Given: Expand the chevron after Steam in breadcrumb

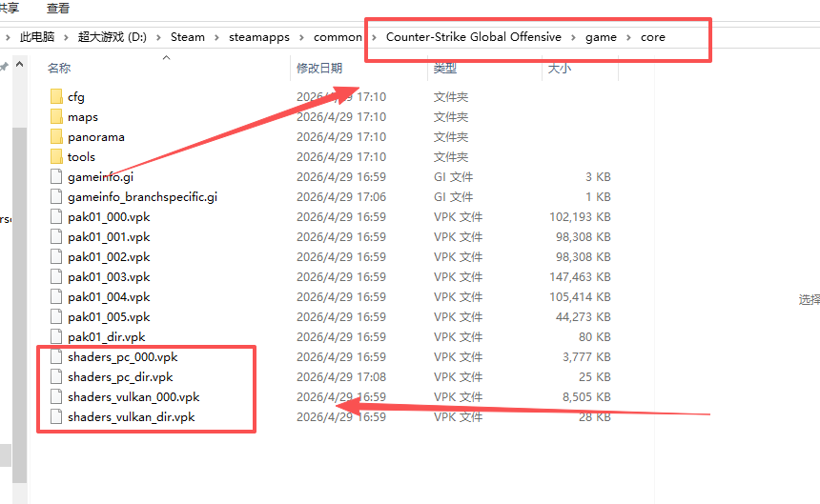Looking at the screenshot, I should click(x=217, y=37).
